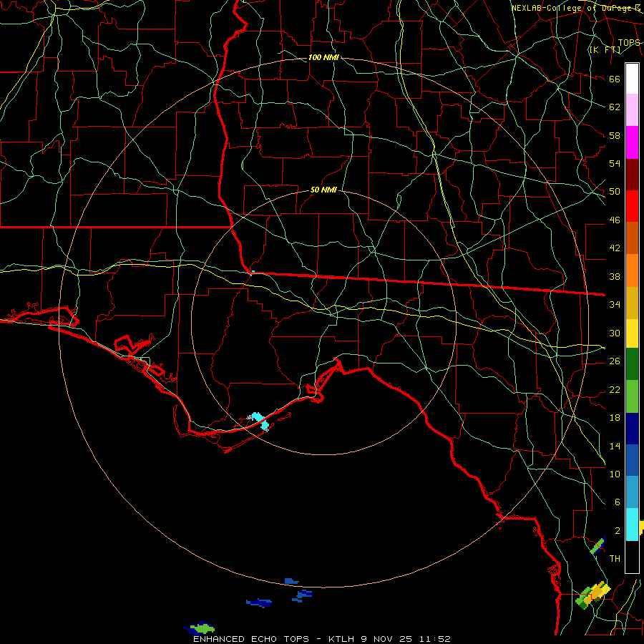Select the dark green legend swatch

[632, 364]
